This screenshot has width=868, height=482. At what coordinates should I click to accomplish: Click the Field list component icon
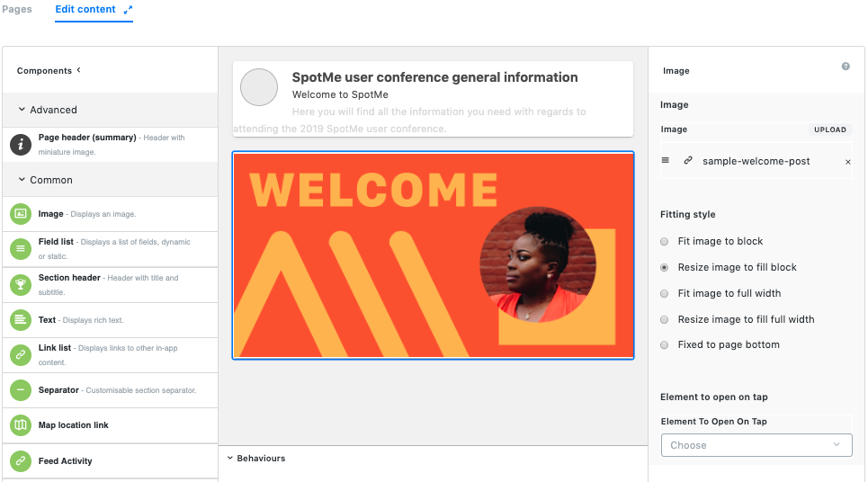tap(21, 249)
